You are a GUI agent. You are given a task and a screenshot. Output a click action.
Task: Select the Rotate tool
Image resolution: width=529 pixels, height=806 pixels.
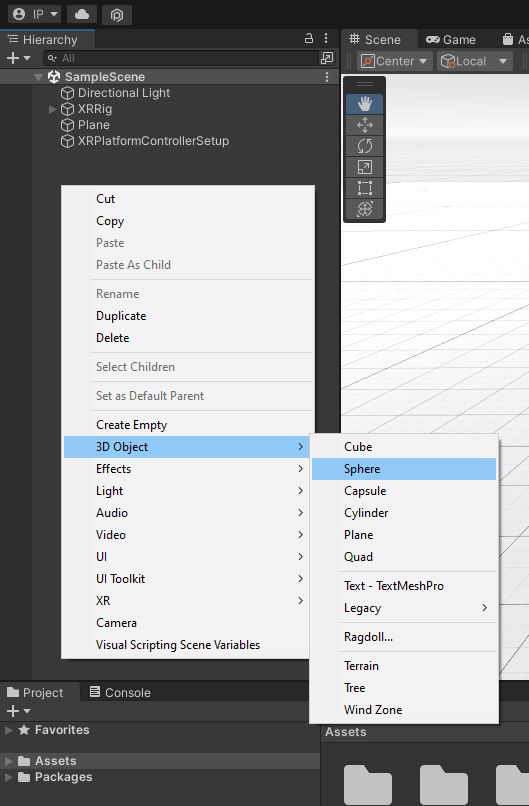364,146
